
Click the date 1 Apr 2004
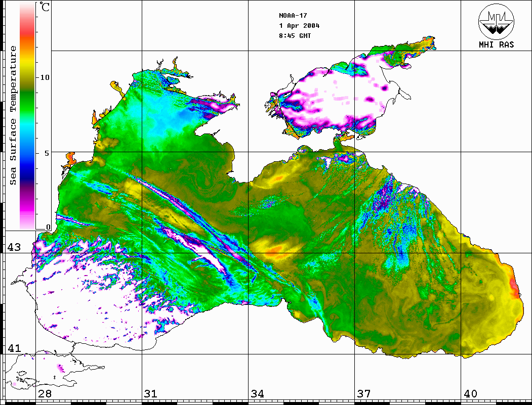[x=299, y=26]
